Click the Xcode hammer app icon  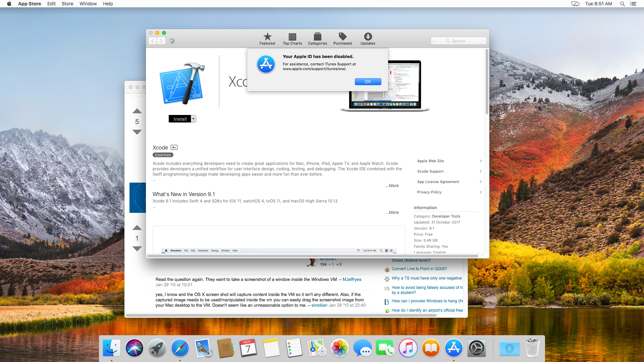[x=182, y=83]
